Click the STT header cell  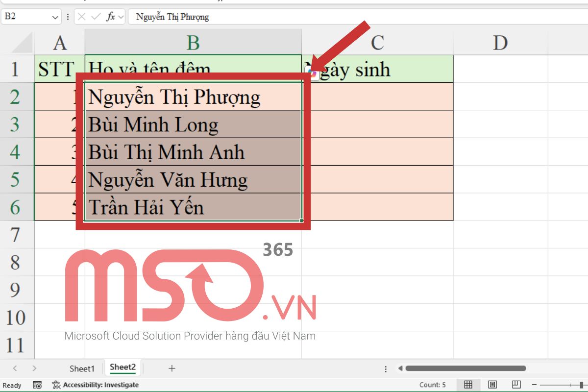pos(59,69)
